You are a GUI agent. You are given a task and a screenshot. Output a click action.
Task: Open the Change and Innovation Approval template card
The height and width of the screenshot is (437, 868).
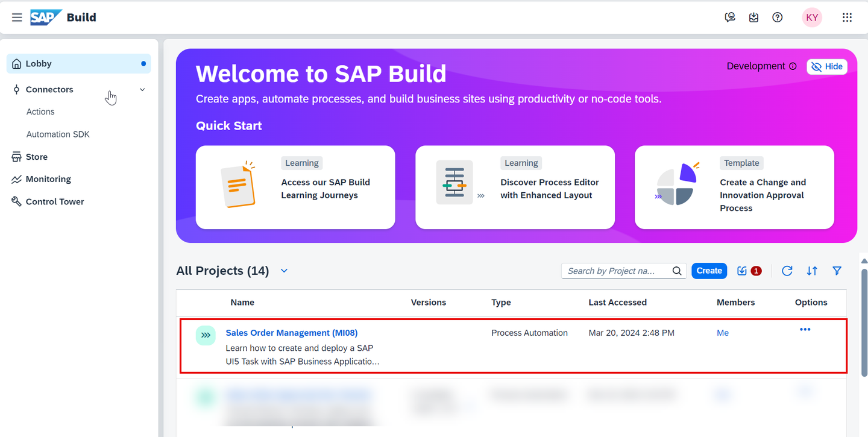(x=734, y=187)
